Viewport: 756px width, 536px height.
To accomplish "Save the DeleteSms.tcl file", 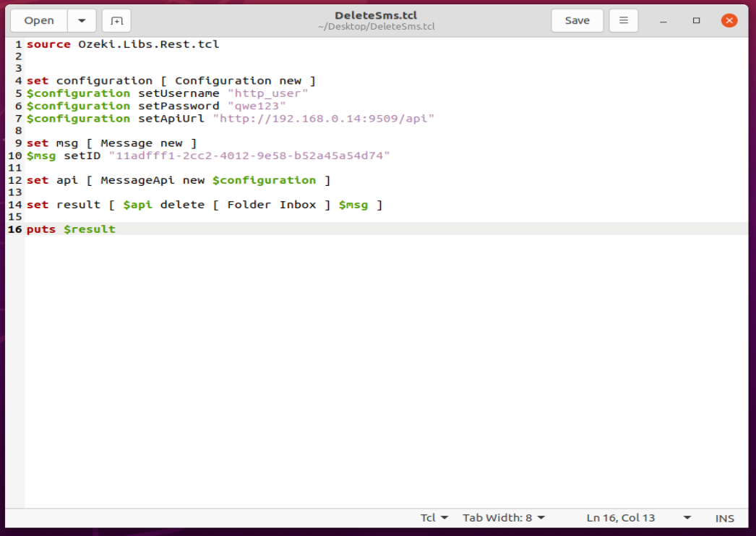I will tap(577, 21).
